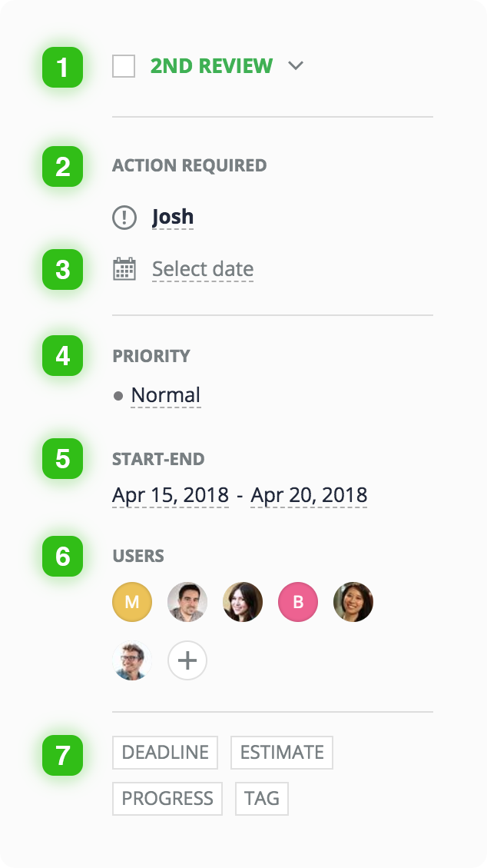Click the calendar icon next to Select date
The height and width of the screenshot is (868, 487).
(124, 269)
